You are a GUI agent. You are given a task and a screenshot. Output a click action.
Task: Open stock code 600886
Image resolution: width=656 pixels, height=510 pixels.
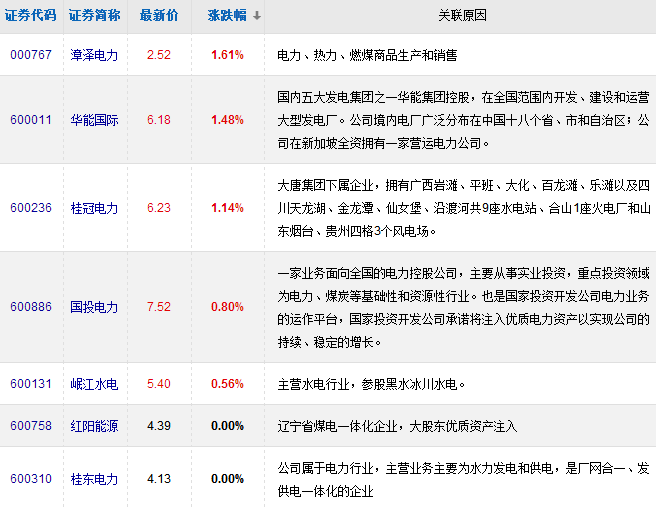tap(31, 307)
